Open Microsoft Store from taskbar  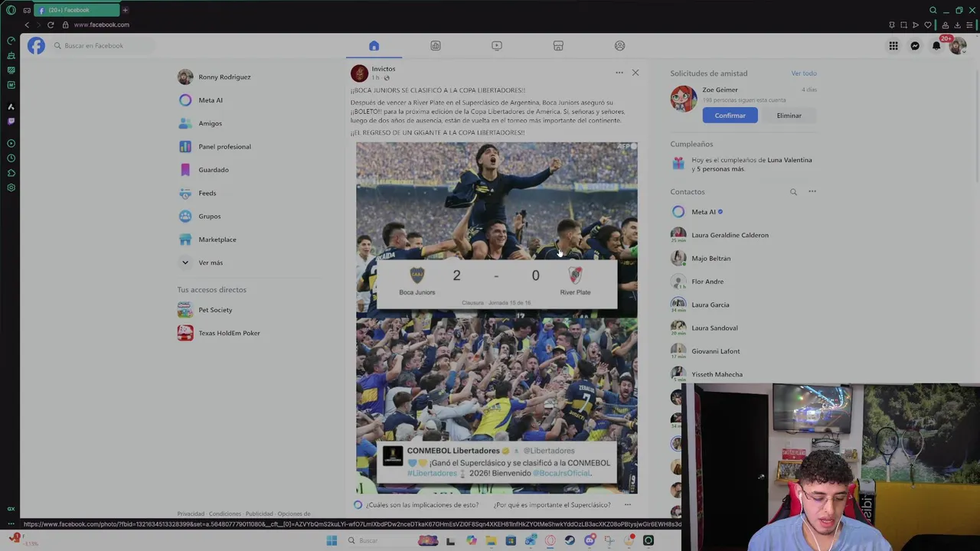tap(511, 540)
